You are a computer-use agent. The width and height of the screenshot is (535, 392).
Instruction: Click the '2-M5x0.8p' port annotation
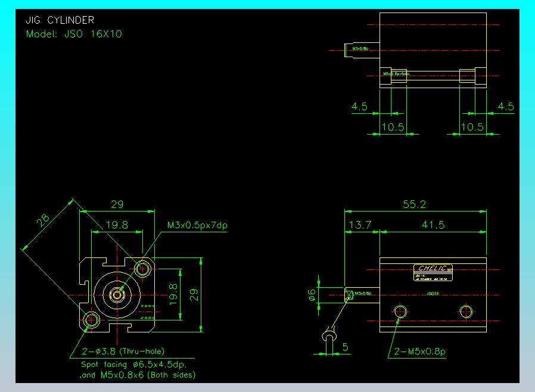click(419, 351)
